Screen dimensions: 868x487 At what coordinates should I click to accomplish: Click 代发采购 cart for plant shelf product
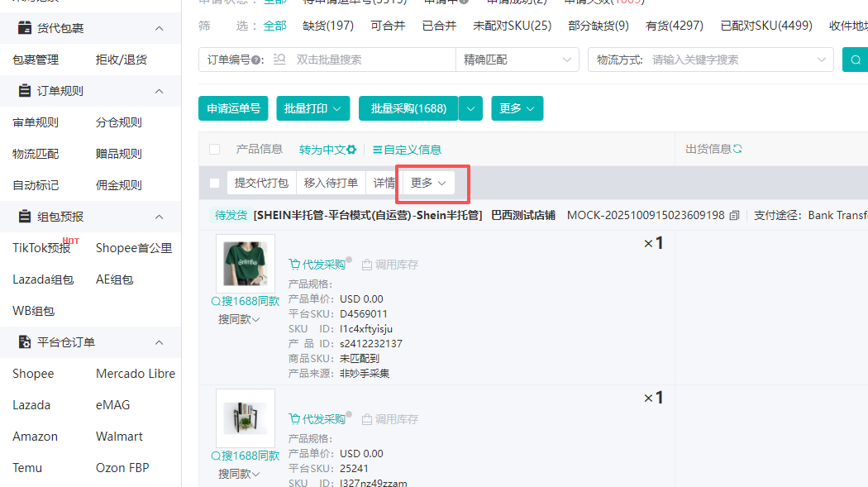317,419
